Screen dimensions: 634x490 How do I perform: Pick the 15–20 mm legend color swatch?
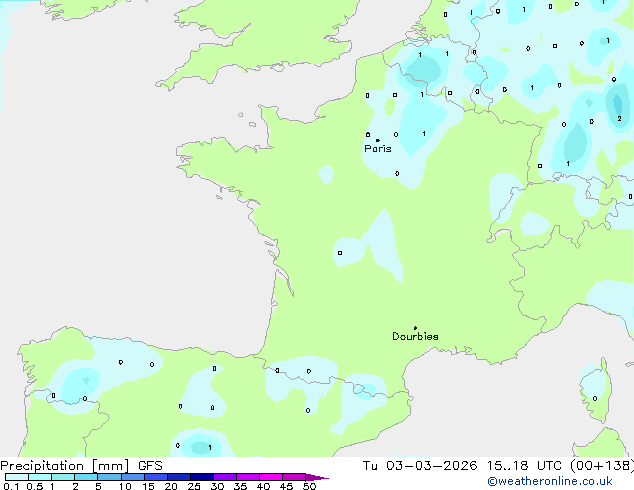pos(155,477)
